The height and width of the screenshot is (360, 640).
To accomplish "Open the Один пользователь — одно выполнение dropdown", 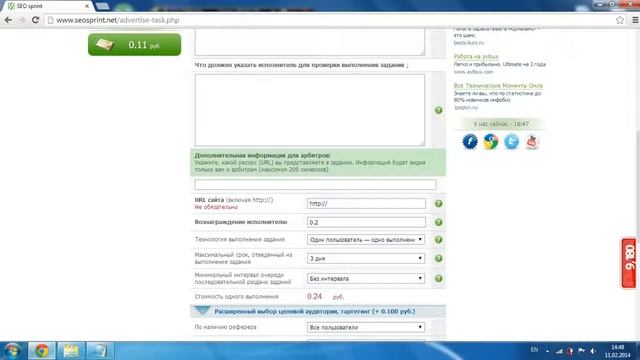I will coord(366,240).
